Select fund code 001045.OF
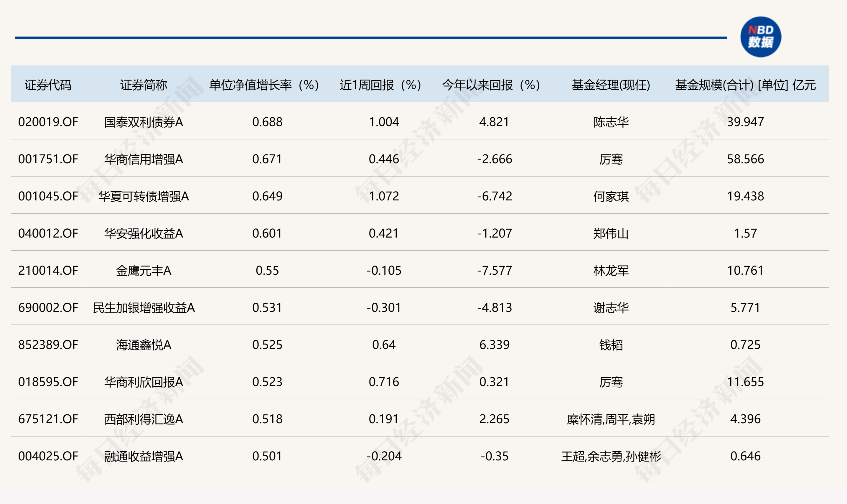The image size is (847, 504). [48, 196]
